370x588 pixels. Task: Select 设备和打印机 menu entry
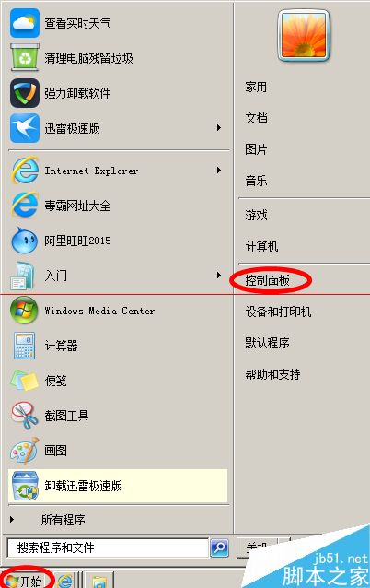coord(278,312)
